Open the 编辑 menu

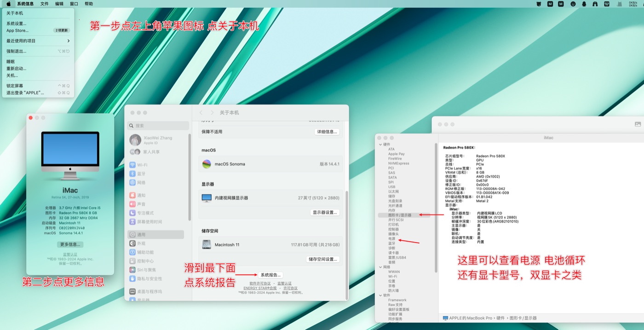[x=59, y=4]
